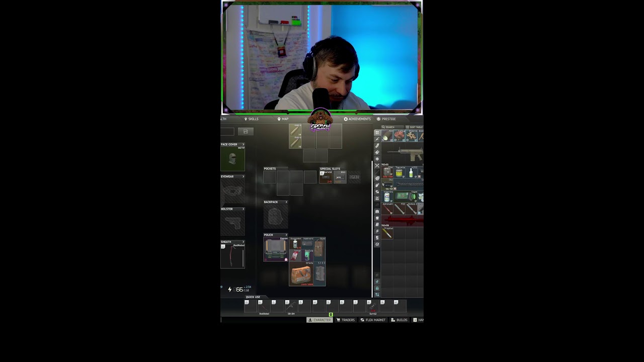Filter stash by weapons rifle icon
The height and width of the screenshot is (362, 644).
pyautogui.click(x=377, y=139)
